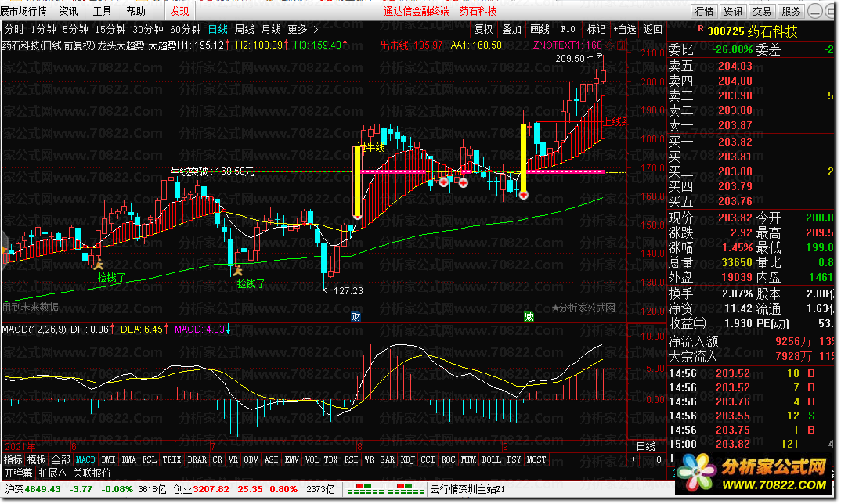Select the 30分钟 period
841x504 pixels.
[148, 30]
